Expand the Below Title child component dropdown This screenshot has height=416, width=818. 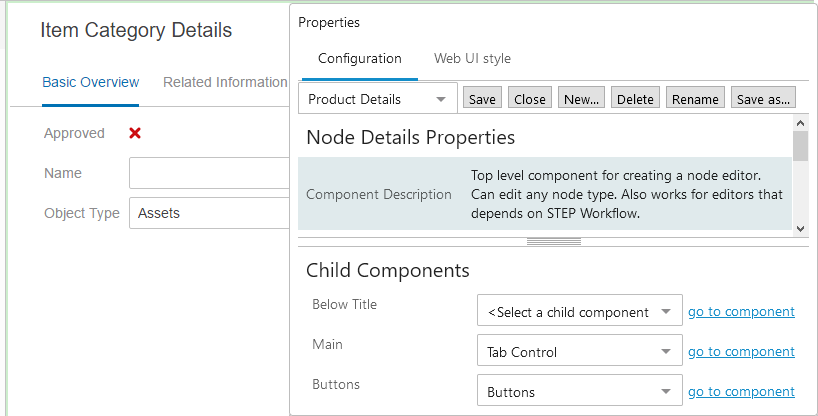point(579,312)
